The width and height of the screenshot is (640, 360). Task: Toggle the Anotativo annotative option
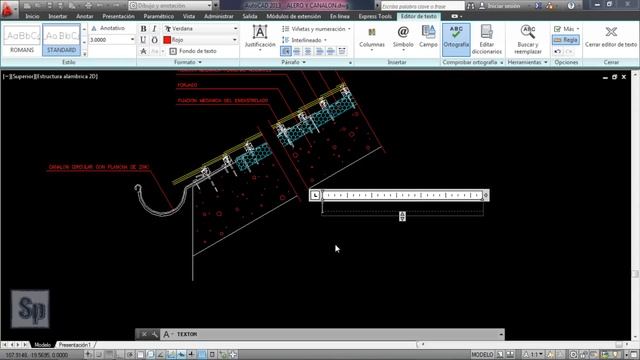[x=109, y=28]
